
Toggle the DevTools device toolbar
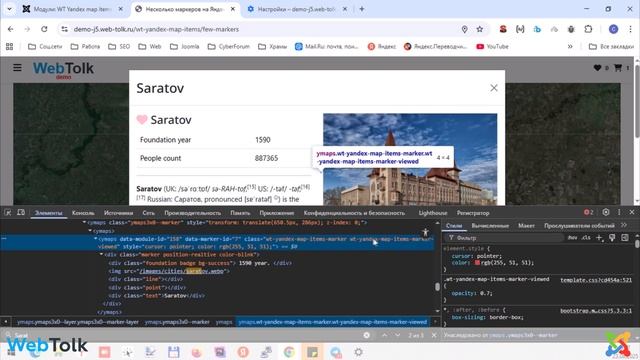tap(21, 213)
